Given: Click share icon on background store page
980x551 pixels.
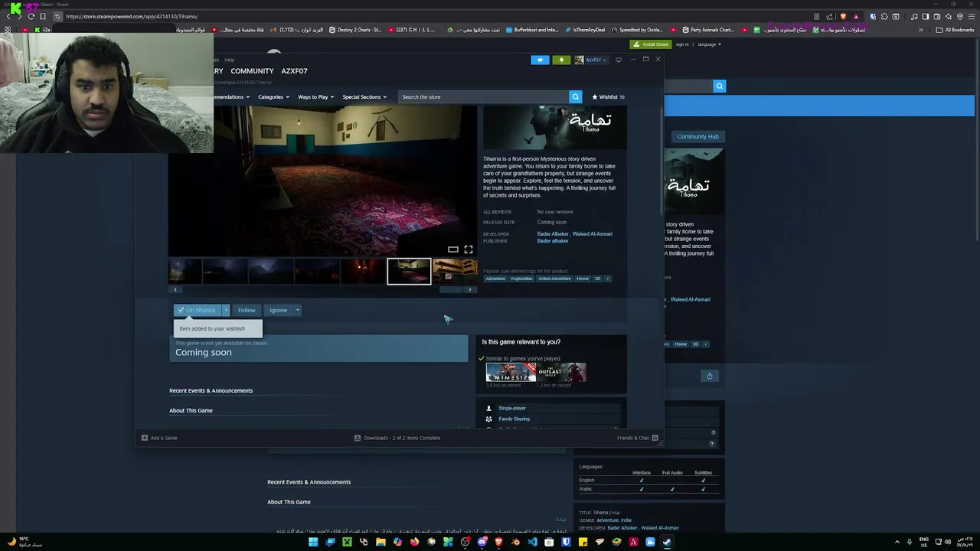Looking at the screenshot, I should (709, 376).
